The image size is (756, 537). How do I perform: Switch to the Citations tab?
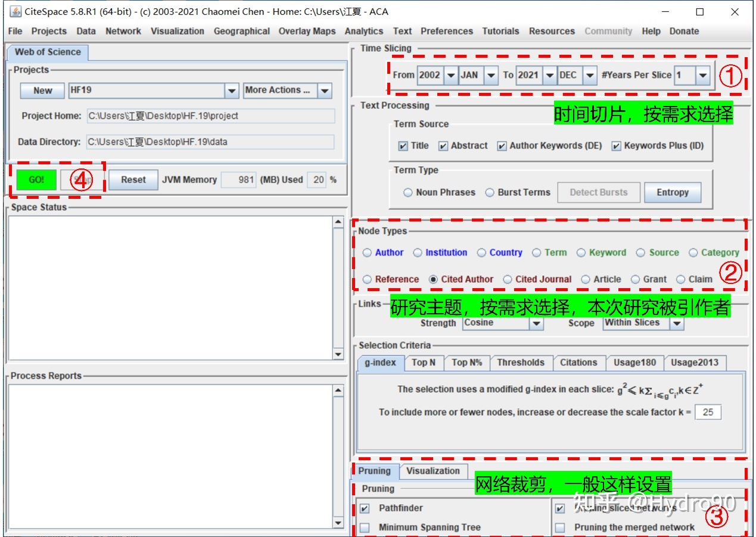(578, 363)
